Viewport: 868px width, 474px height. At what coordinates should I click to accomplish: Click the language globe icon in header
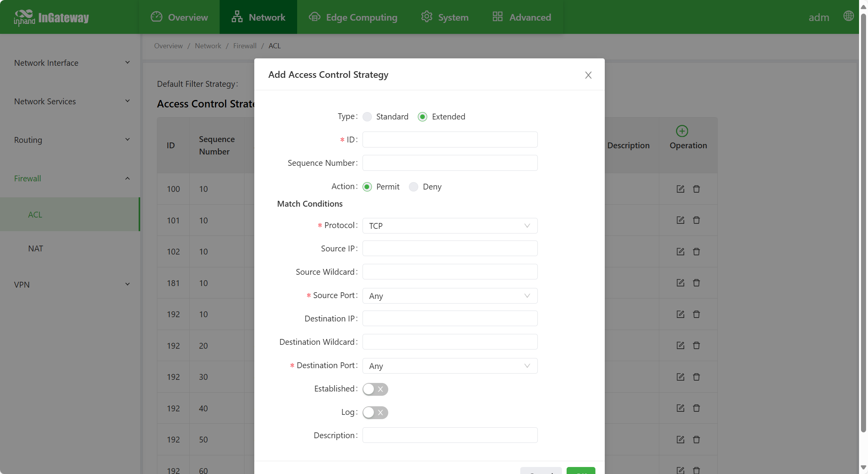[x=849, y=16]
